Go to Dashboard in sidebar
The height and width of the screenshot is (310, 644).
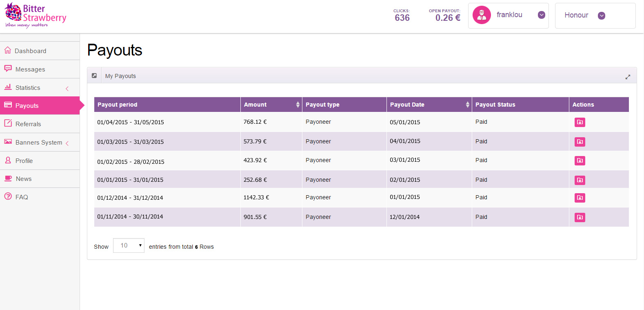click(x=40, y=51)
